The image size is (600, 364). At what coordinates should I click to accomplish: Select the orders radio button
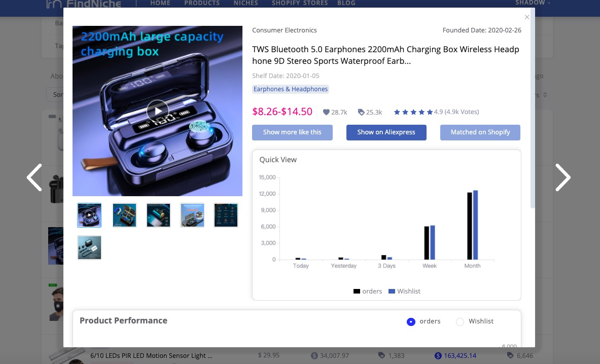tap(411, 322)
